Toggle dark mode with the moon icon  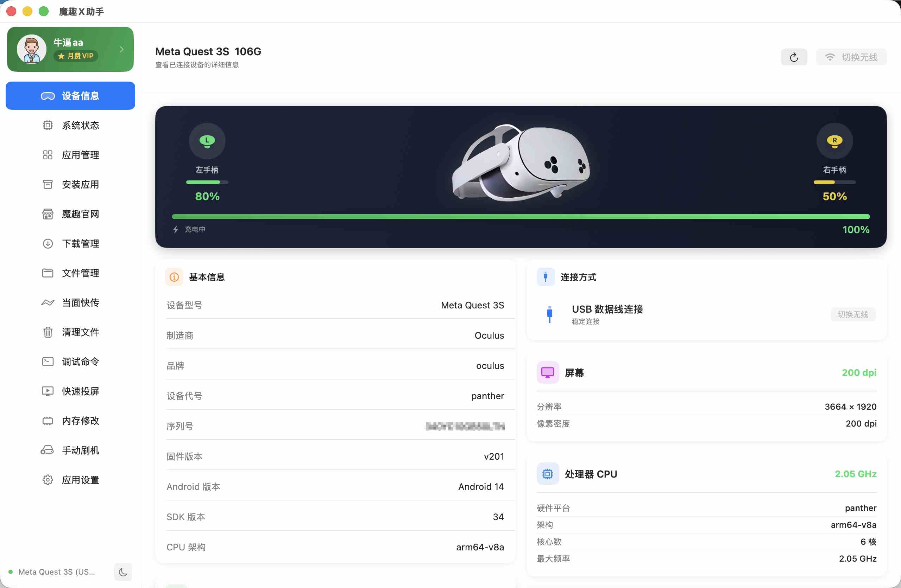[123, 572]
